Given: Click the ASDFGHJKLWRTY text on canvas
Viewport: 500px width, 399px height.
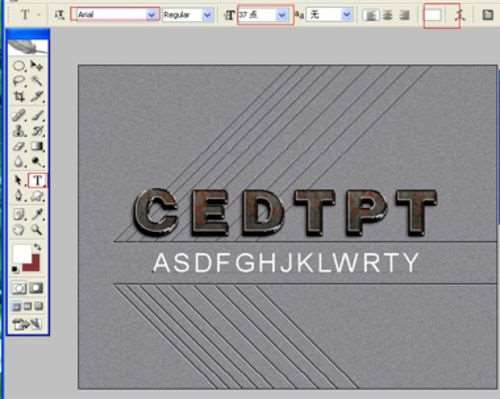Looking at the screenshot, I should point(286,263).
